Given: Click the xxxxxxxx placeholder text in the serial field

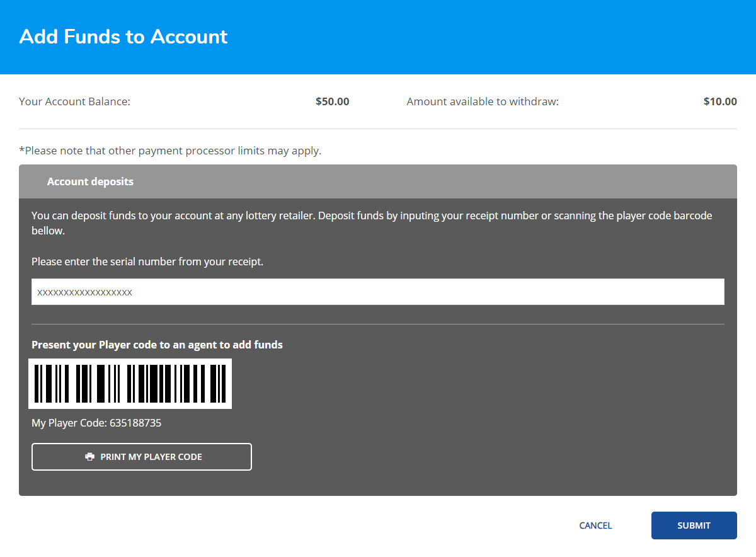Looking at the screenshot, I should tap(84, 292).
